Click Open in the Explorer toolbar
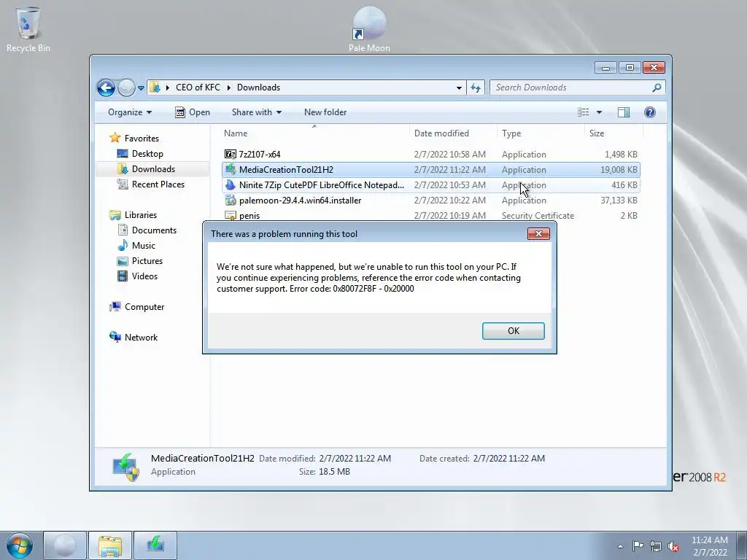This screenshot has width=747, height=560. coord(193,112)
